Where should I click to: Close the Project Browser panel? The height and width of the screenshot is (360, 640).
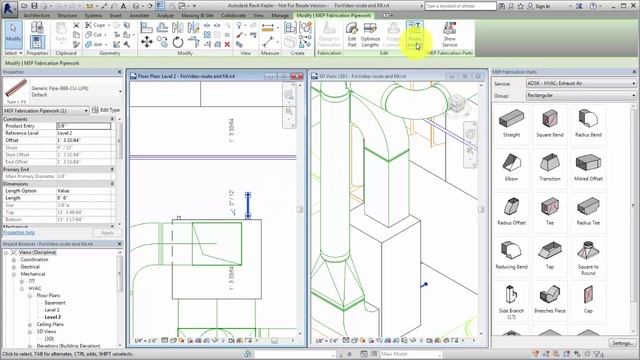[x=119, y=244]
